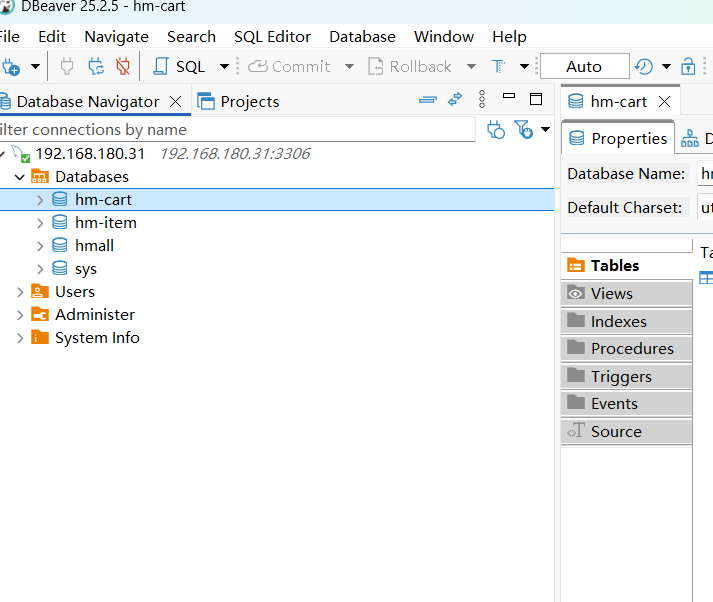
Task: Open the Views section
Action: [x=627, y=294]
